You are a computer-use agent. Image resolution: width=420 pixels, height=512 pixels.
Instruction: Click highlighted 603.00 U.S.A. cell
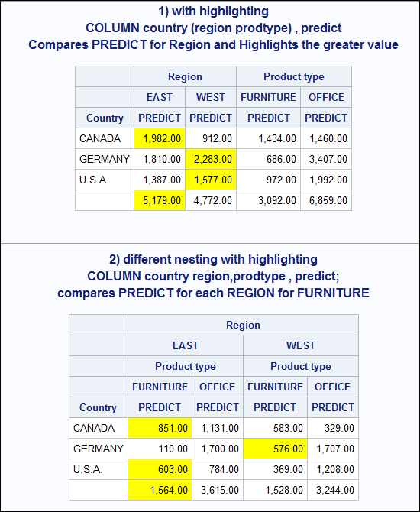click(160, 469)
